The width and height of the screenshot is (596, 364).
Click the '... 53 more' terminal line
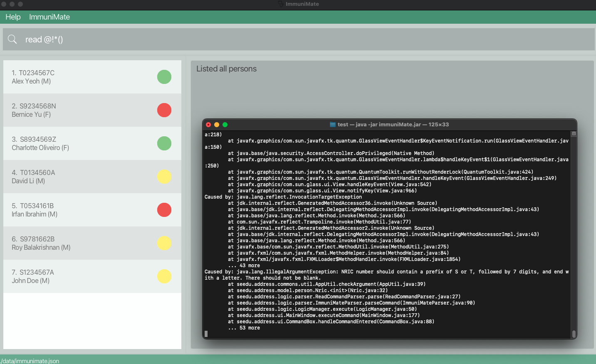244,328
